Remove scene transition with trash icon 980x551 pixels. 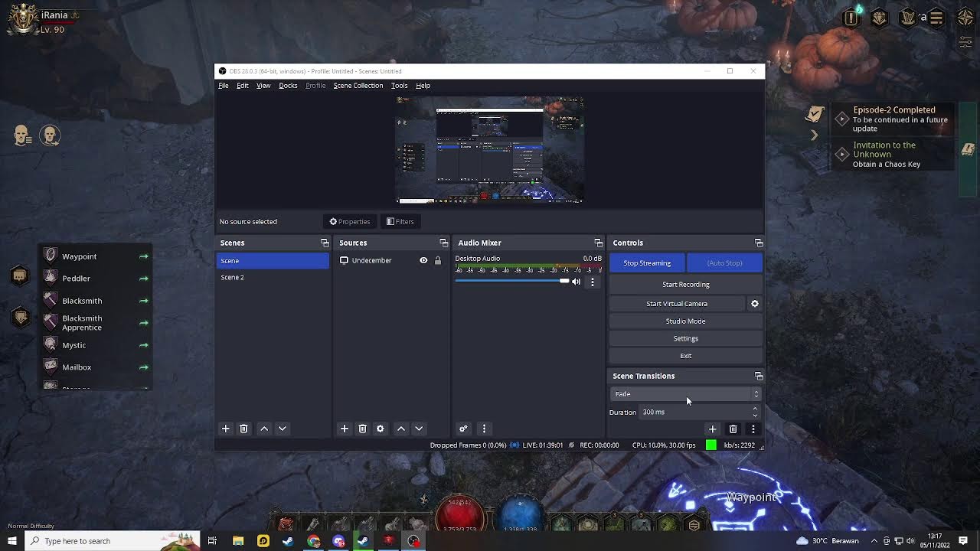[x=733, y=429]
